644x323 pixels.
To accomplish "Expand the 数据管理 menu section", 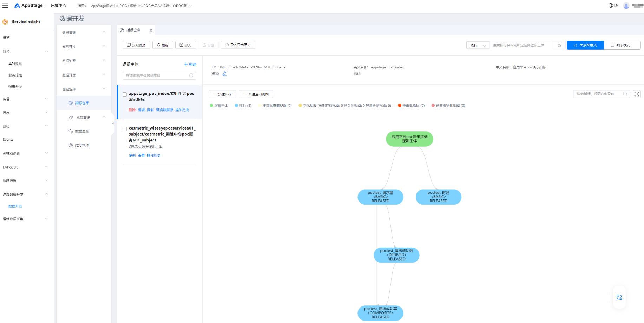I will pos(84,33).
